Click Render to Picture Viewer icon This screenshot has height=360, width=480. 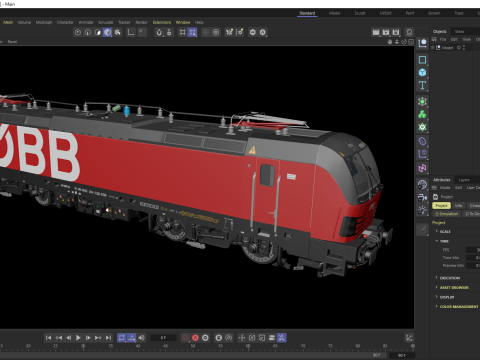[x=386, y=32]
